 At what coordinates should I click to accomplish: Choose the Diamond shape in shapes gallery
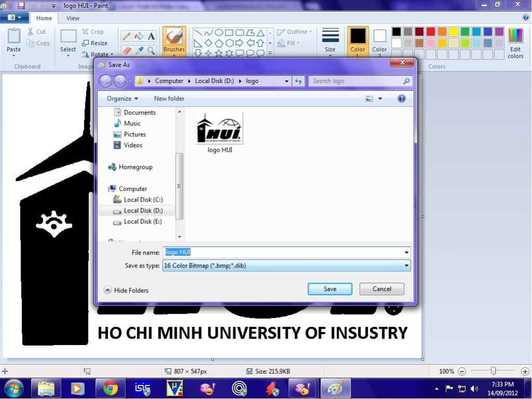tap(208, 43)
